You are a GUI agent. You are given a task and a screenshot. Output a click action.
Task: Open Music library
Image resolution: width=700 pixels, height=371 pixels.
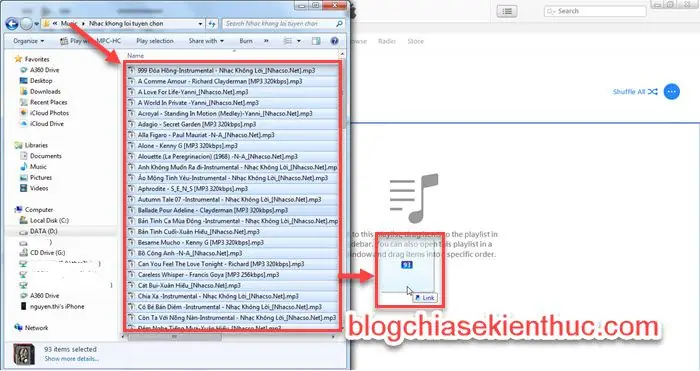point(38,167)
